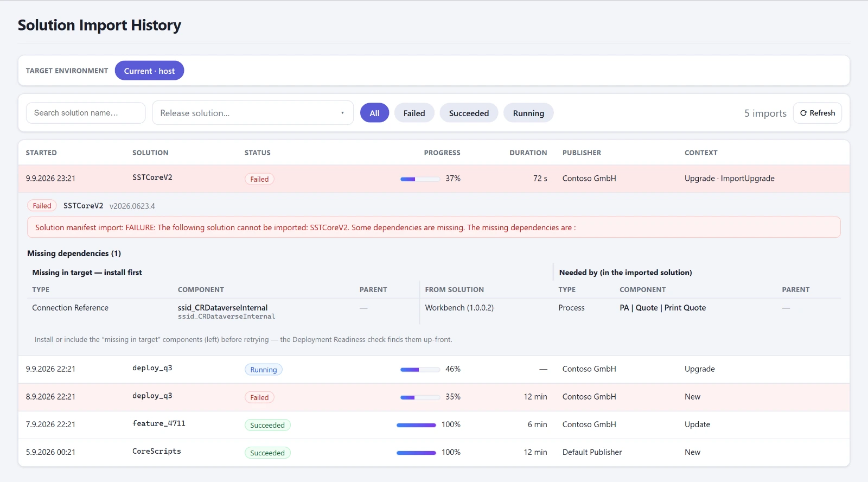Screen dimensions: 868x482
Task: Filter imports by Running
Action: tap(528, 113)
